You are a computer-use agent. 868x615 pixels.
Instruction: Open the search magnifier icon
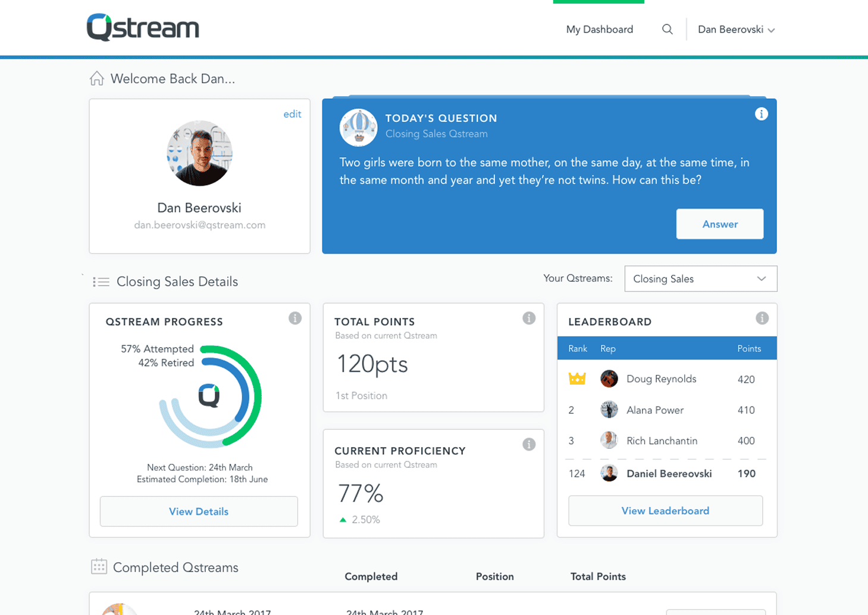(x=668, y=29)
